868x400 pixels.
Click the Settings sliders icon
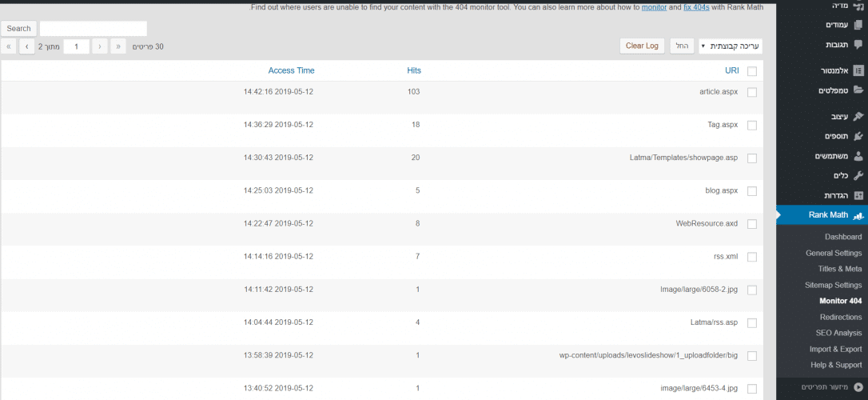[858, 195]
